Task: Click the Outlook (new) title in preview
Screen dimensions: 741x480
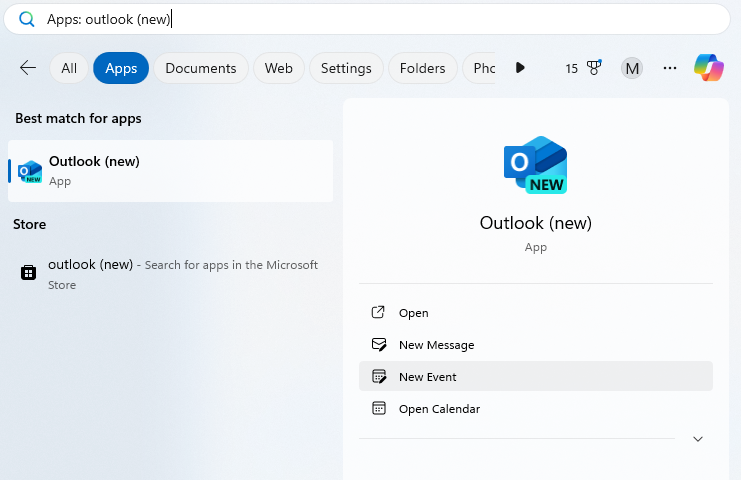Action: point(535,223)
